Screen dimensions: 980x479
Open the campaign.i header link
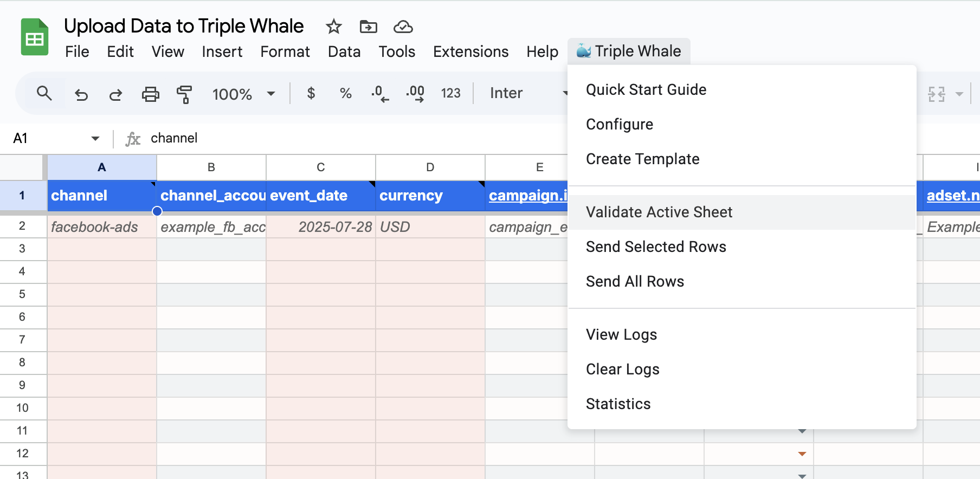pos(528,196)
